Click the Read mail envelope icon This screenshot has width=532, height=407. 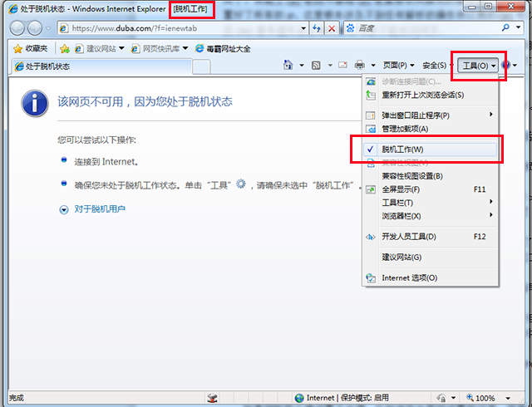point(342,66)
